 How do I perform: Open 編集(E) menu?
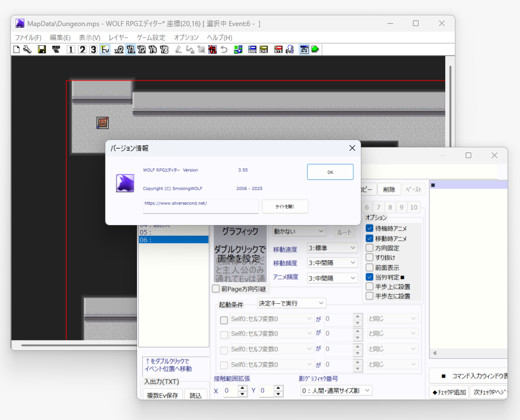(x=60, y=37)
